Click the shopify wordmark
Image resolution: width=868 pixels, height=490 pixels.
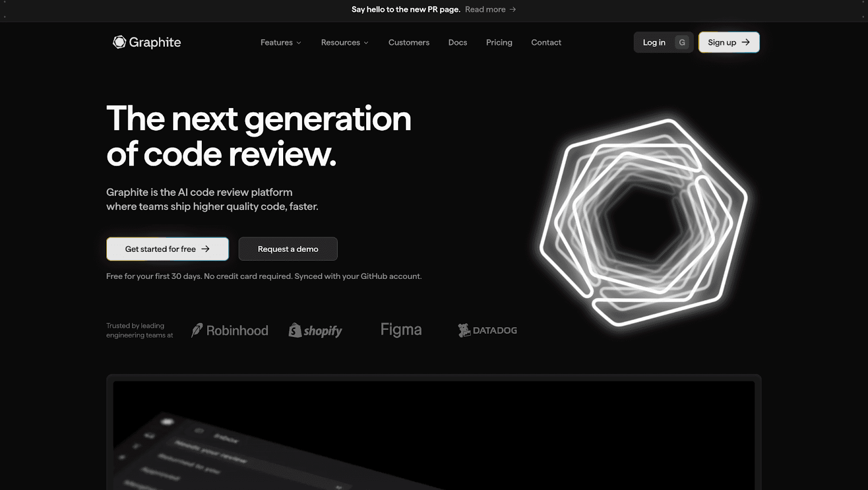[x=323, y=331]
